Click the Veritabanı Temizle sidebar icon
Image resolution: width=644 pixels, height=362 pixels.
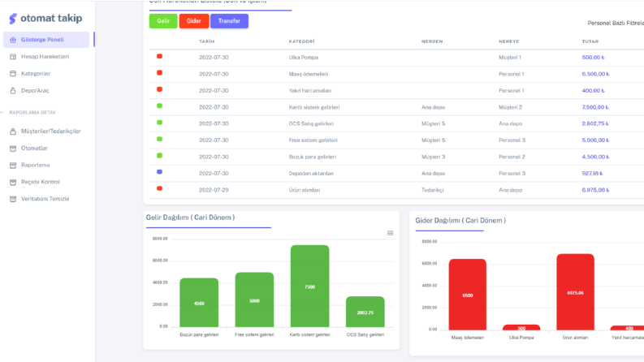pyautogui.click(x=13, y=199)
